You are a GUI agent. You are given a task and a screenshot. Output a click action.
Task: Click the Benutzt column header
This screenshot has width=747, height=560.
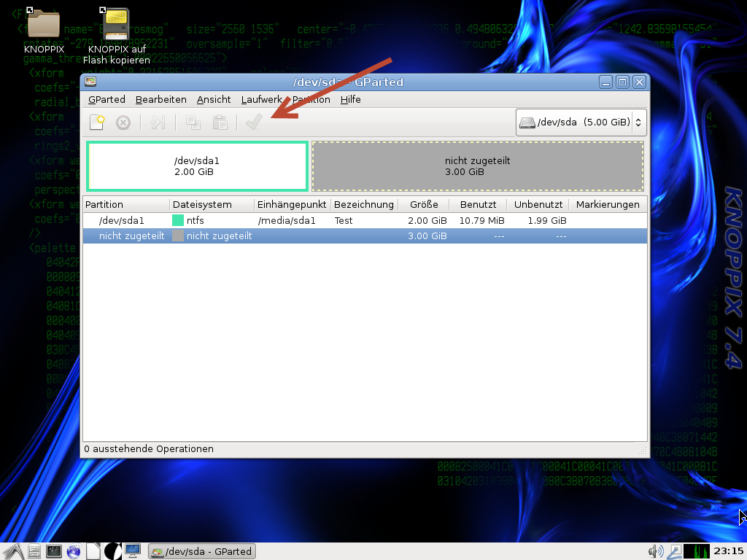point(478,204)
